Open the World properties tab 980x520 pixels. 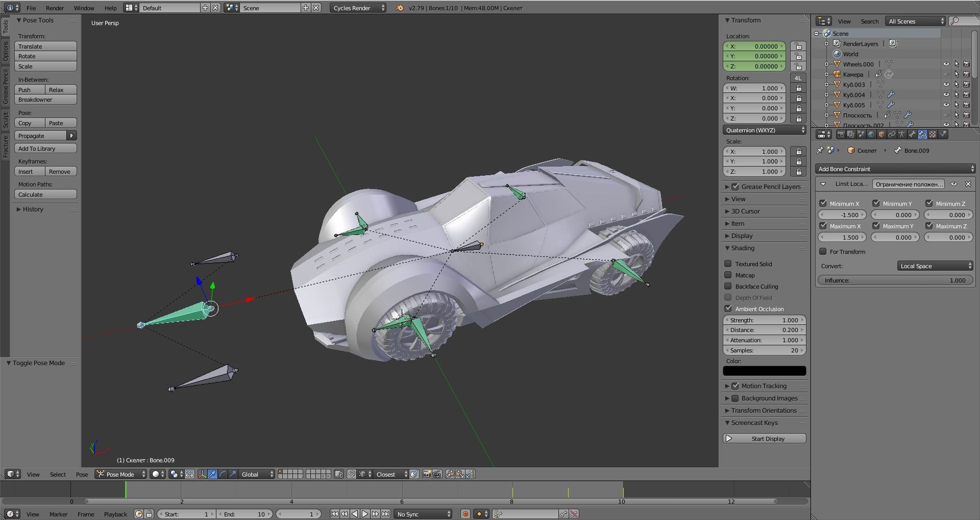[871, 134]
